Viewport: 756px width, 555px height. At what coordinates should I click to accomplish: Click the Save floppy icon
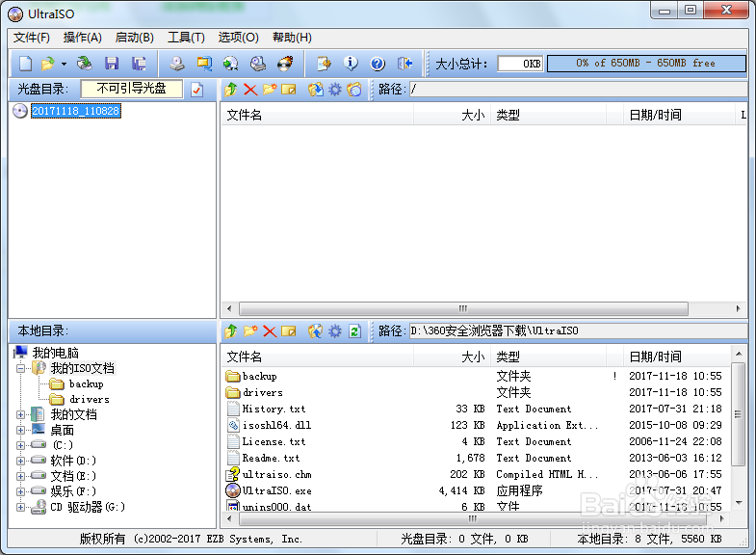point(112,64)
